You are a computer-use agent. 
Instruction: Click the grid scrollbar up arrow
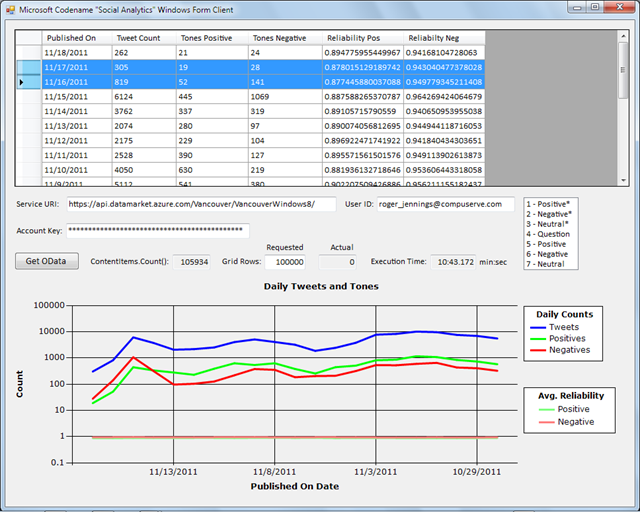[624, 36]
